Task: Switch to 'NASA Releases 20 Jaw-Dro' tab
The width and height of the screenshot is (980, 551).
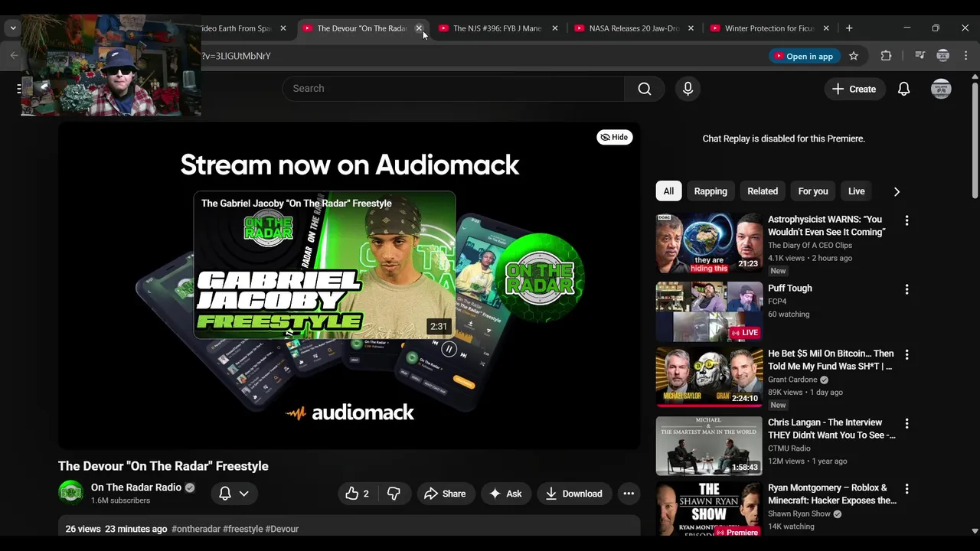Action: [633, 28]
